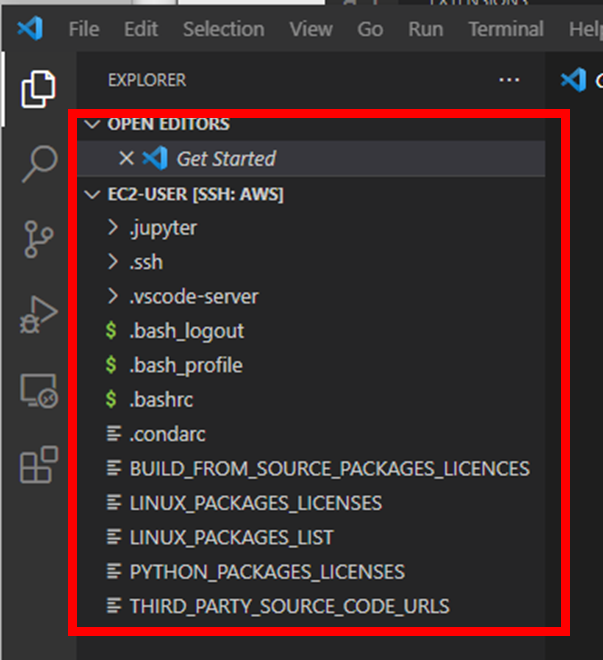Screen dimensions: 603x660
Task: Open the Run and Debug view icon
Action: pyautogui.click(x=38, y=314)
